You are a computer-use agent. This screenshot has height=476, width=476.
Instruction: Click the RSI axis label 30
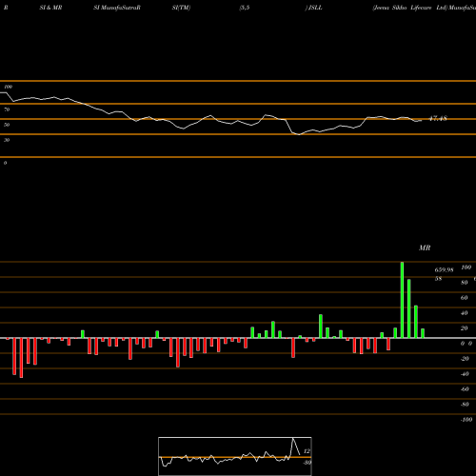pyautogui.click(x=7, y=140)
